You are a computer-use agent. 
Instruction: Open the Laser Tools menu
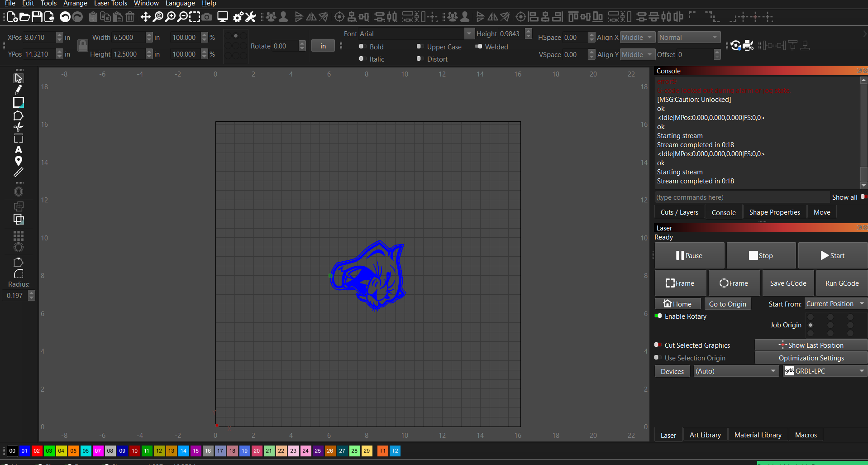(110, 4)
